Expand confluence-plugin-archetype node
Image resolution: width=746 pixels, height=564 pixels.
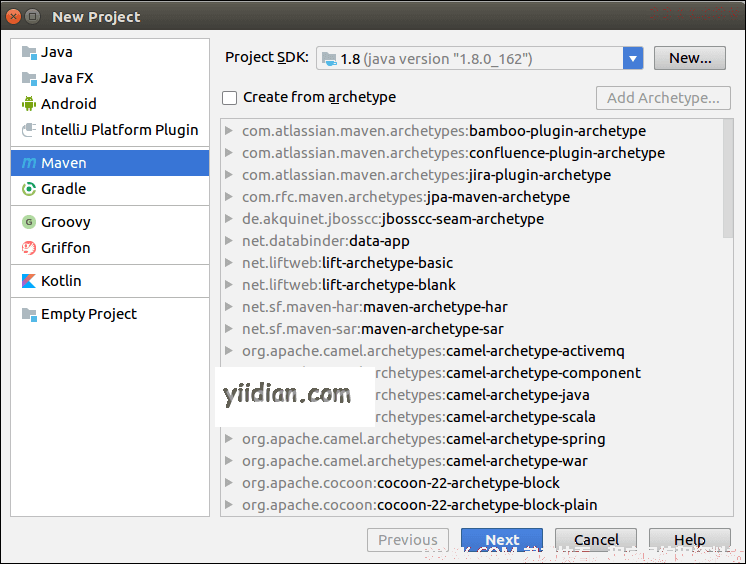pos(229,152)
